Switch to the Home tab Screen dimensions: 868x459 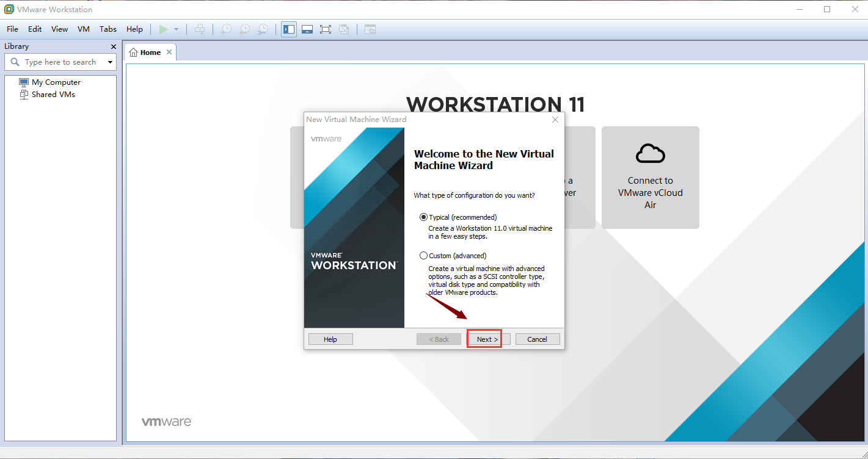[150, 52]
